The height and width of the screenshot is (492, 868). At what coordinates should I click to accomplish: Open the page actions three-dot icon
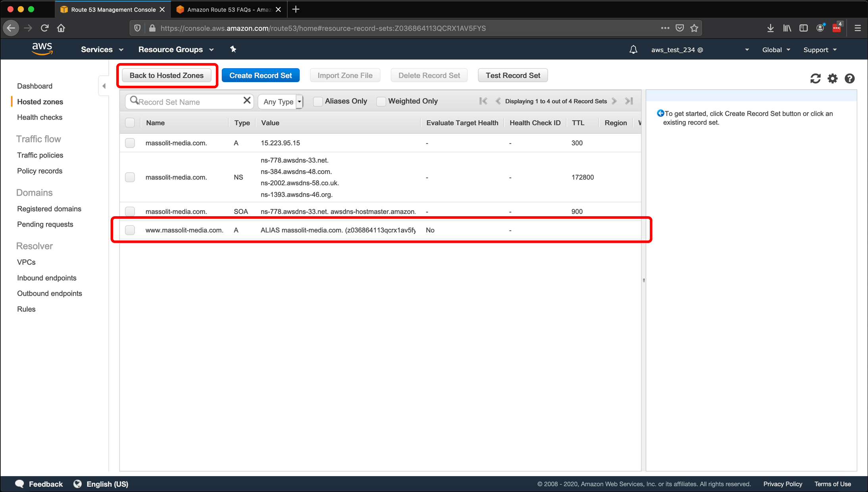tap(665, 28)
